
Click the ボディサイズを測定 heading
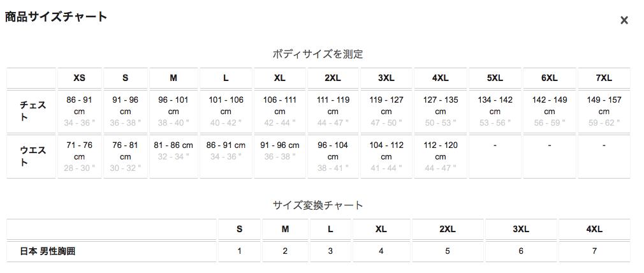[x=318, y=54]
